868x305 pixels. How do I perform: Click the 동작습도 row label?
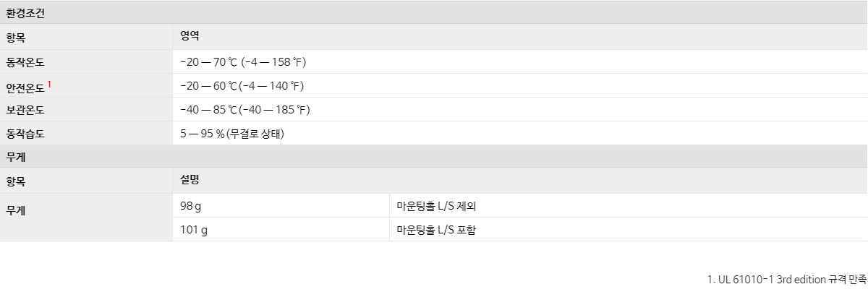(25, 134)
